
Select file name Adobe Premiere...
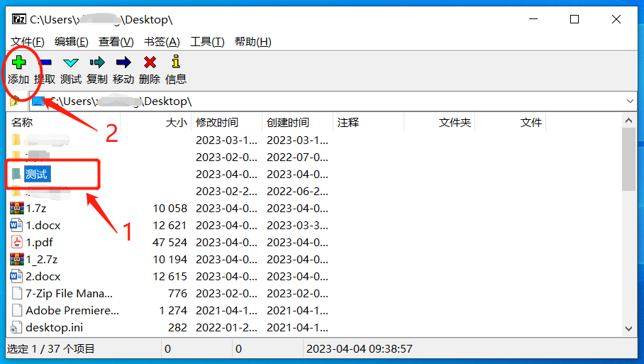pos(72,310)
